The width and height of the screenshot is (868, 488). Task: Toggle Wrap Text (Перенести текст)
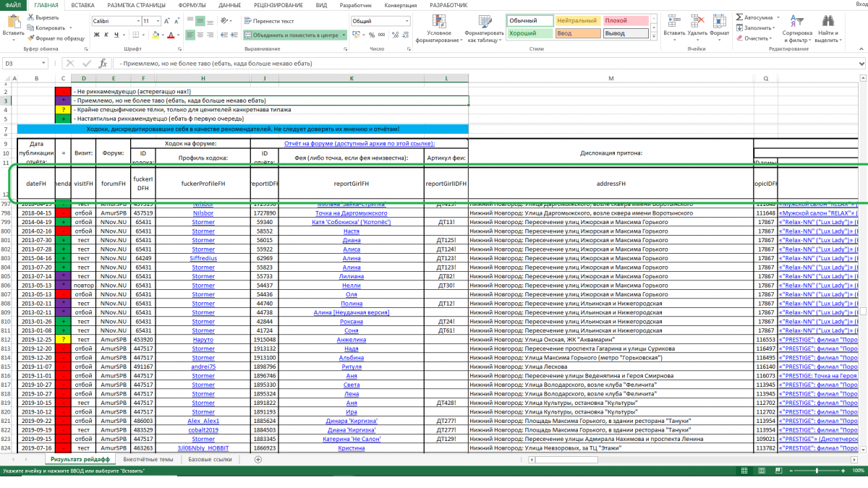click(268, 21)
